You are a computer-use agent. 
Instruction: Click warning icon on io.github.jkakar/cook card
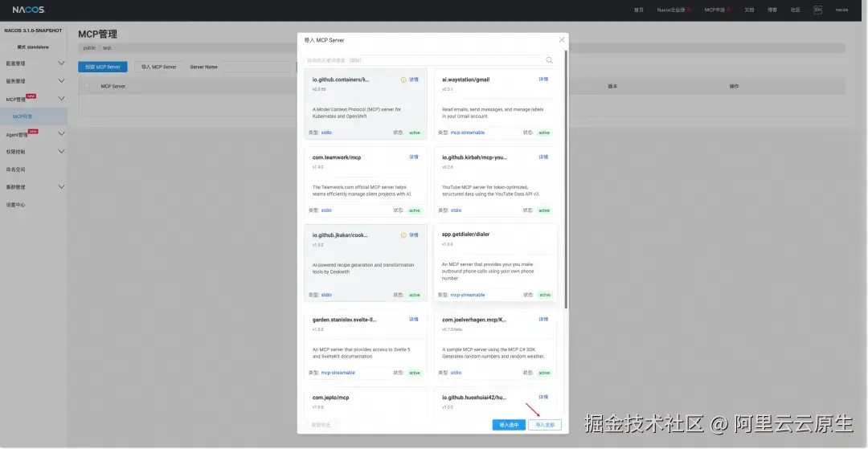tap(403, 235)
